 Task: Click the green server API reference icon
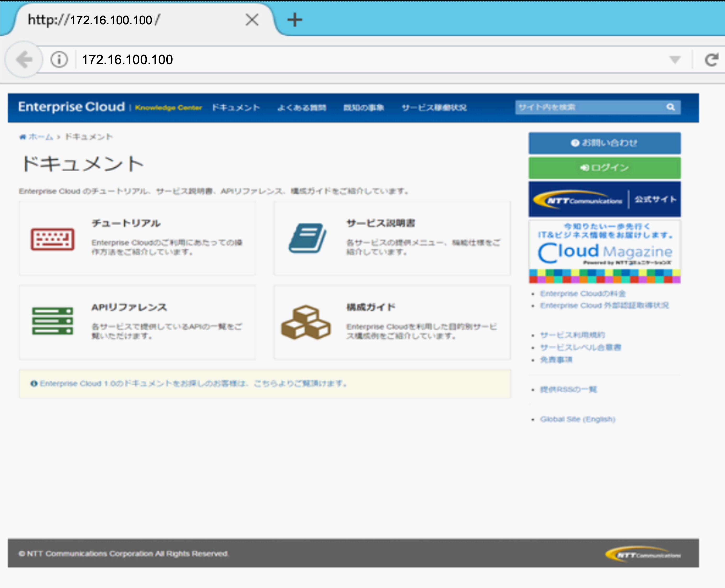52,320
